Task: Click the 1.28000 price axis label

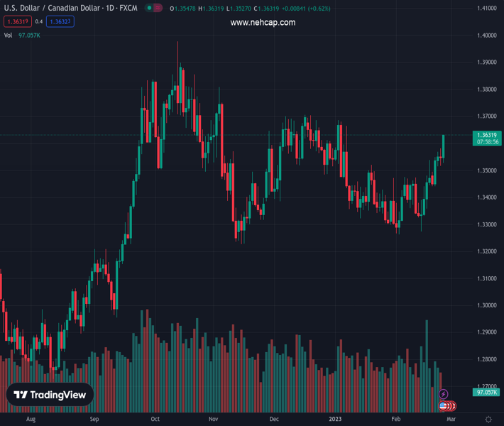Action: [x=487, y=359]
